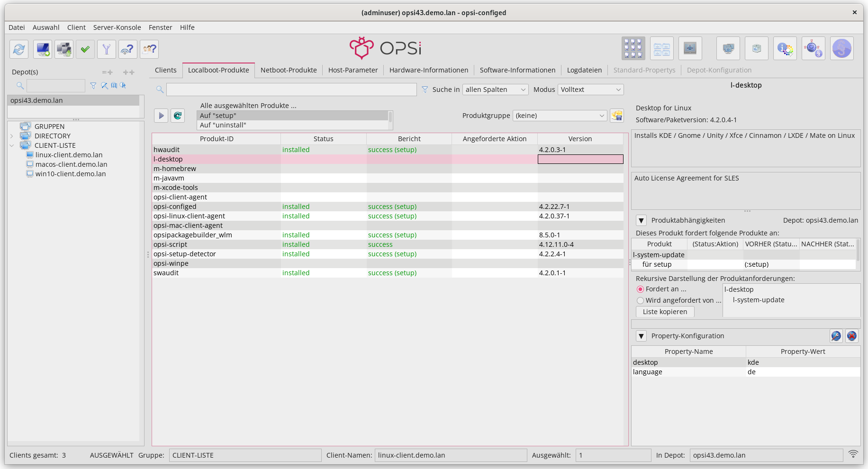Open the Modus 'Volltext' dropdown
This screenshot has height=469, width=868.
pyautogui.click(x=591, y=90)
